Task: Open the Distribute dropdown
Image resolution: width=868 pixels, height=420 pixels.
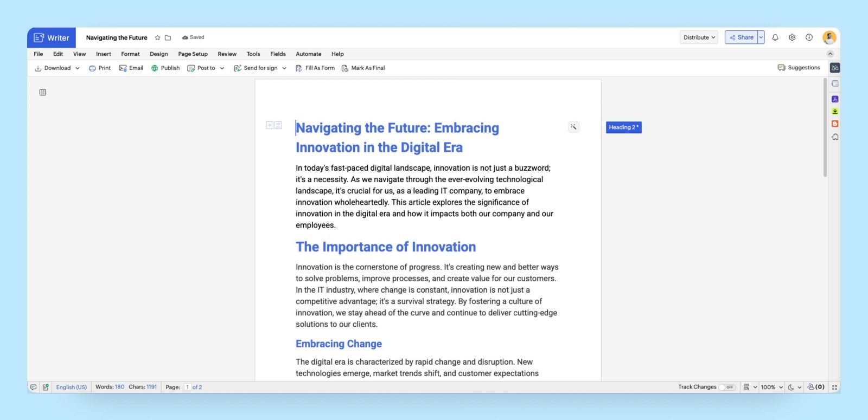Action: (x=699, y=37)
